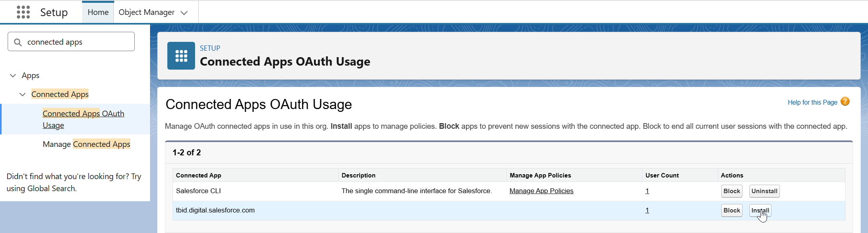
Task: Expand the Object Manager dropdown chevron
Action: coord(184,13)
